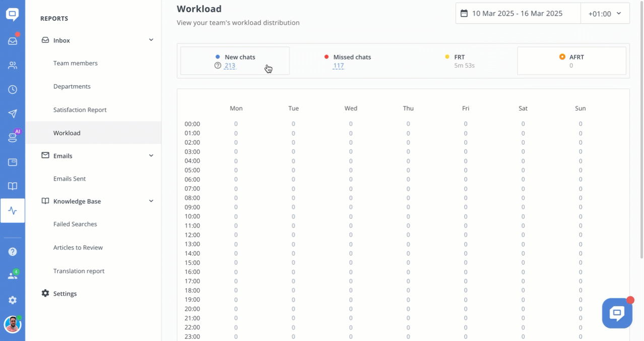
Task: Select the FRT metric
Action: (460, 61)
